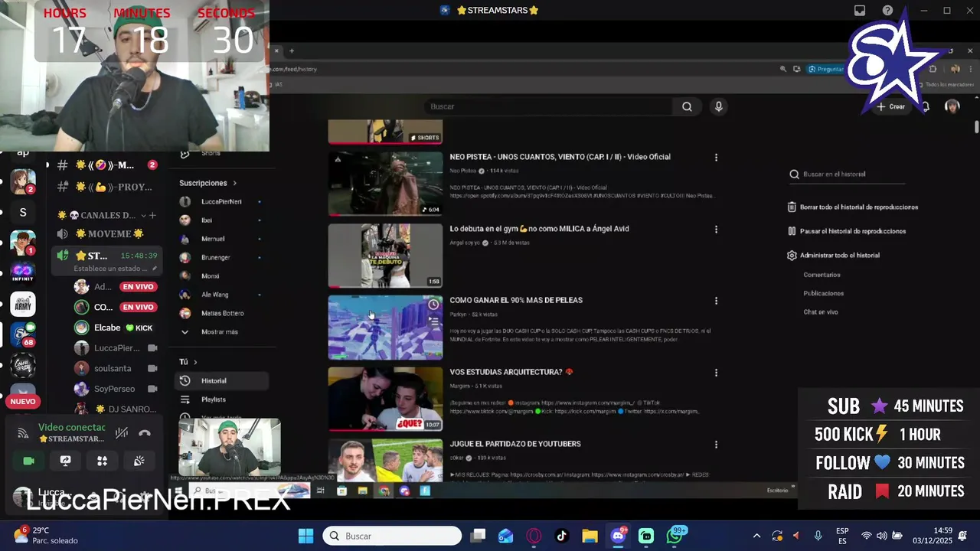Click Discord share screen button
Viewport: 980px width, 551px height.
pos(65,461)
